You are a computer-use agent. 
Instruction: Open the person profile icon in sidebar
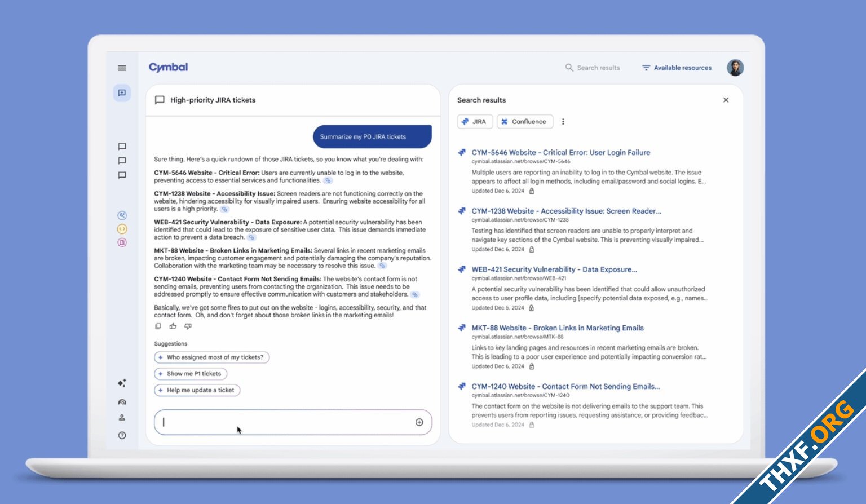[x=122, y=418]
